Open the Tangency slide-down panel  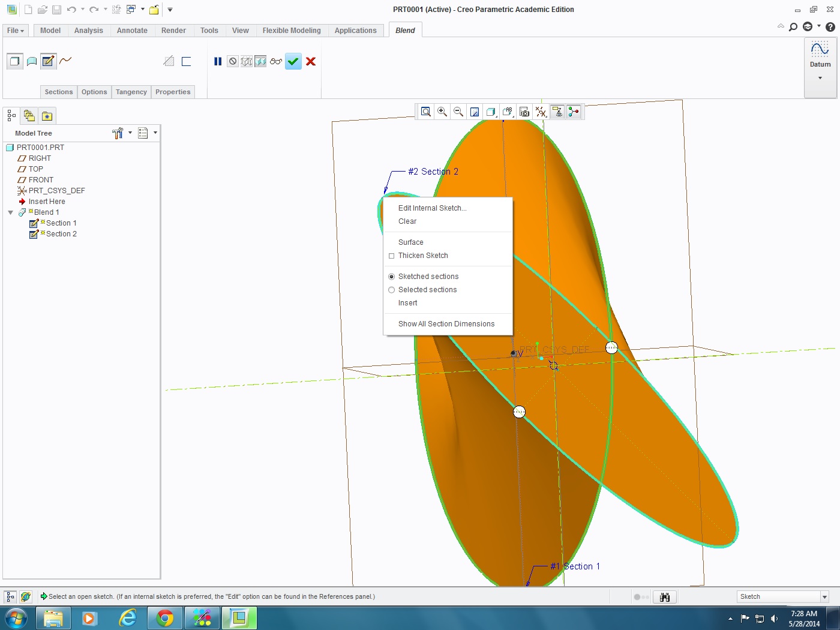tap(131, 92)
